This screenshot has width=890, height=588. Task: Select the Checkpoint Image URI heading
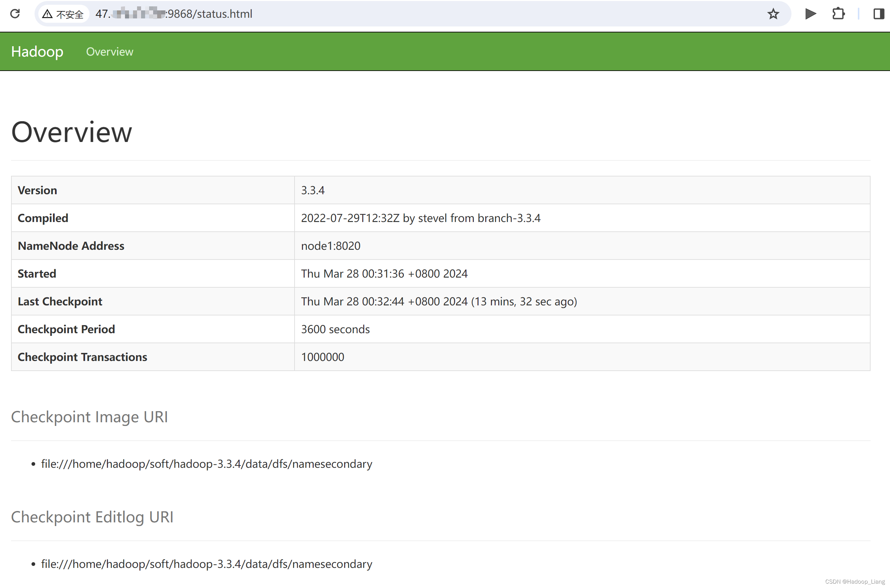[x=89, y=417]
